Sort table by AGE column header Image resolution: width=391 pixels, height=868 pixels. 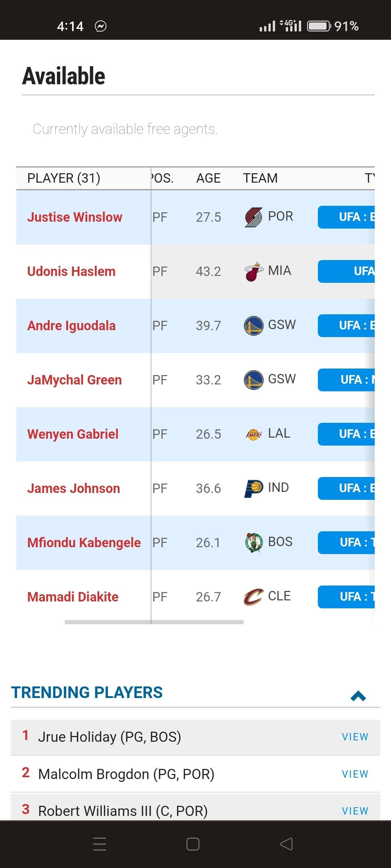[x=208, y=178]
